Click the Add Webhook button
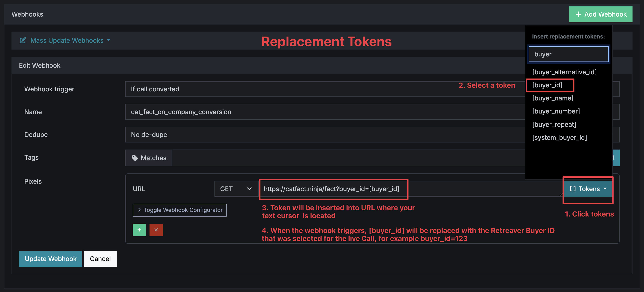The width and height of the screenshot is (644, 292). pyautogui.click(x=600, y=15)
